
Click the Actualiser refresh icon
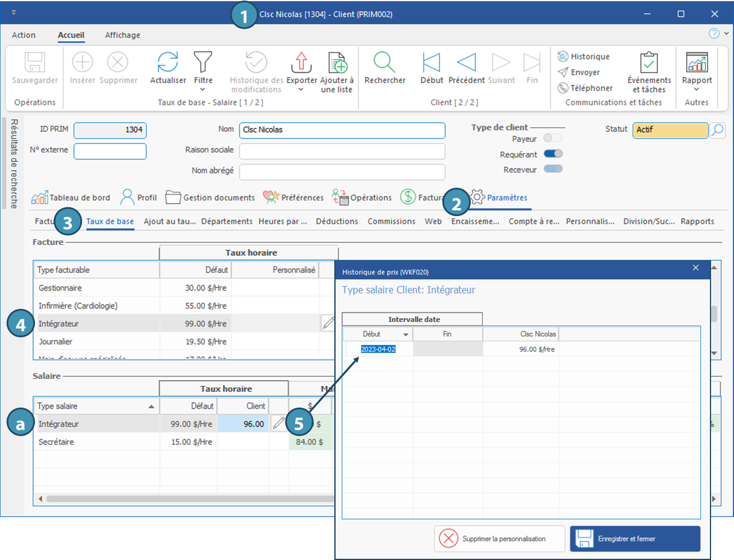coord(168,62)
